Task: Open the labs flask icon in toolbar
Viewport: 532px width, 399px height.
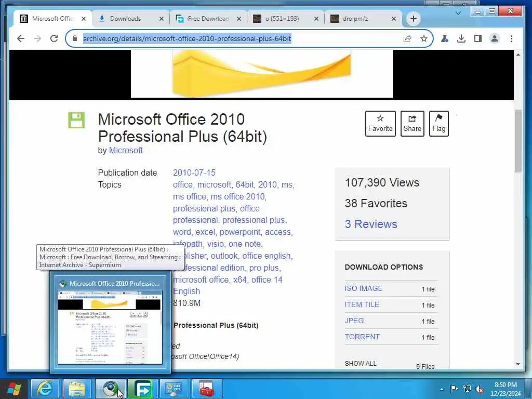Action: (445, 38)
